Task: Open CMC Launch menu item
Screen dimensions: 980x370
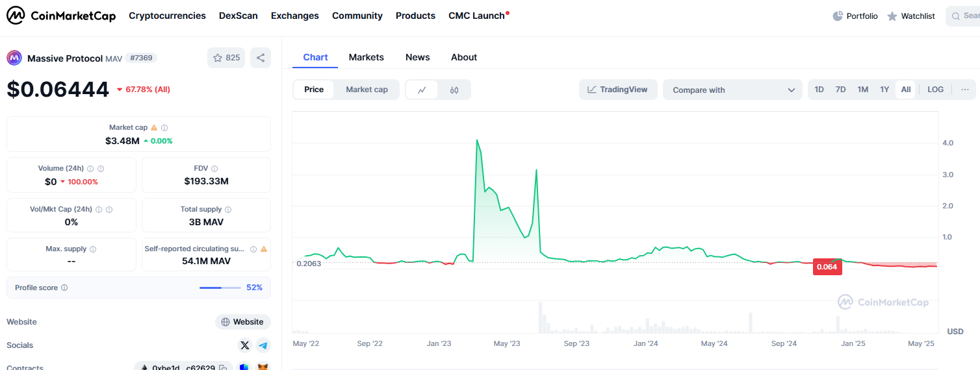Action: [478, 16]
